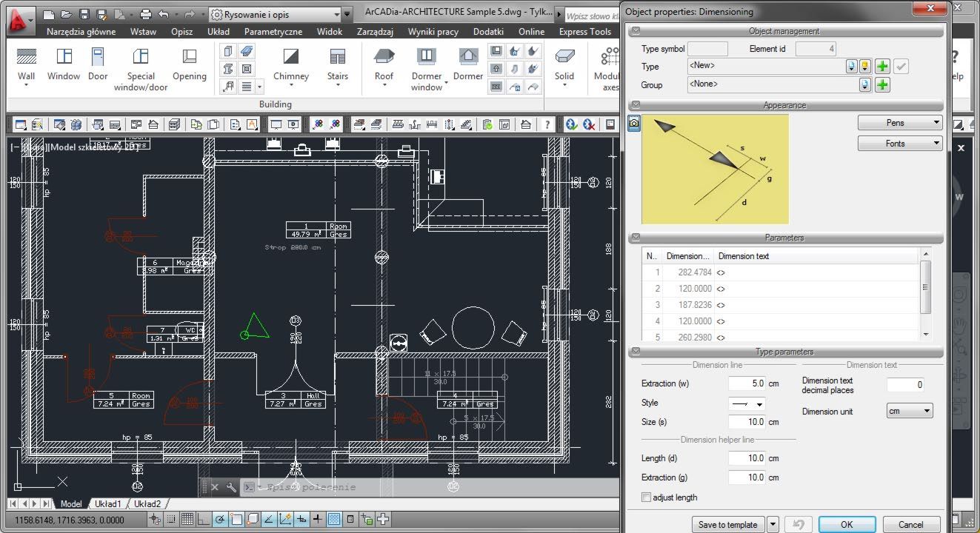Collapse the Object management section

click(x=636, y=31)
